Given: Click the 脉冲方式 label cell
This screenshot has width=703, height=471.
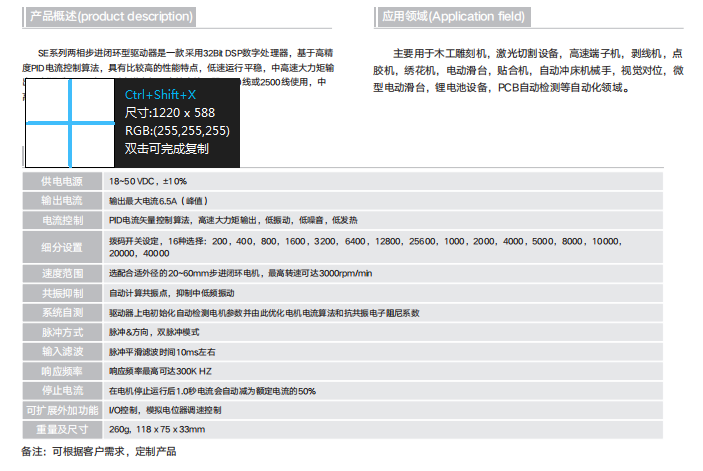Looking at the screenshot, I should pos(62,332).
